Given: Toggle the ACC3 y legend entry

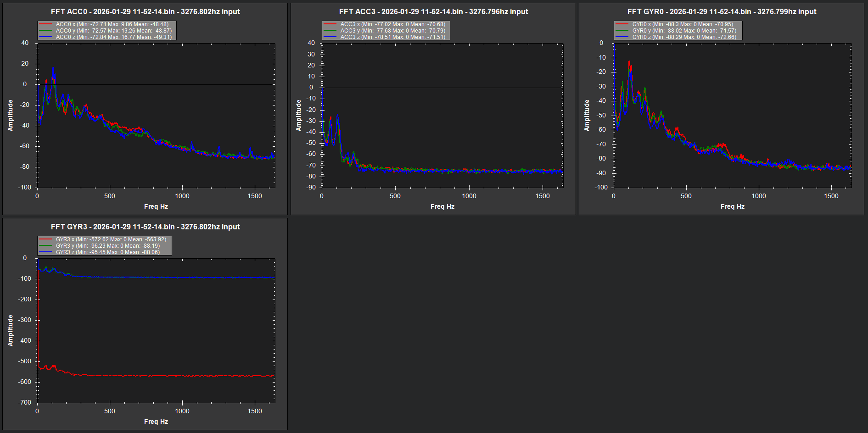Looking at the screenshot, I should pos(392,31).
